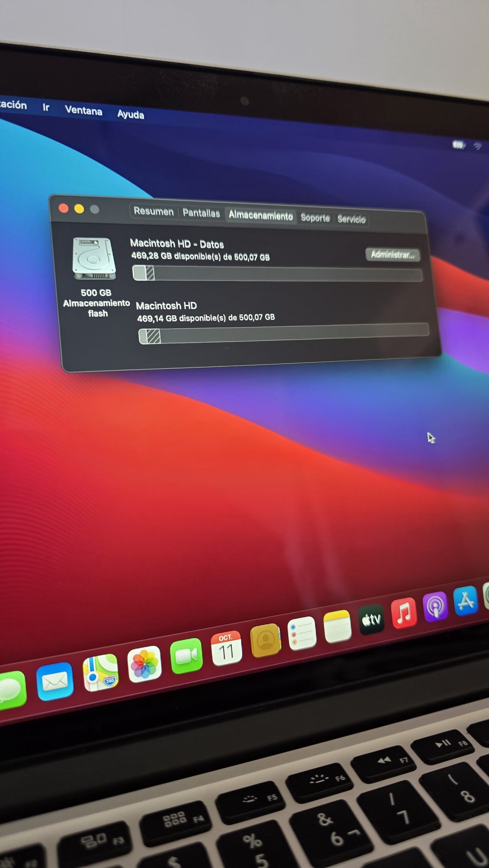The width and height of the screenshot is (489, 868).
Task: Open Reminders in the Dock
Action: [x=302, y=633]
